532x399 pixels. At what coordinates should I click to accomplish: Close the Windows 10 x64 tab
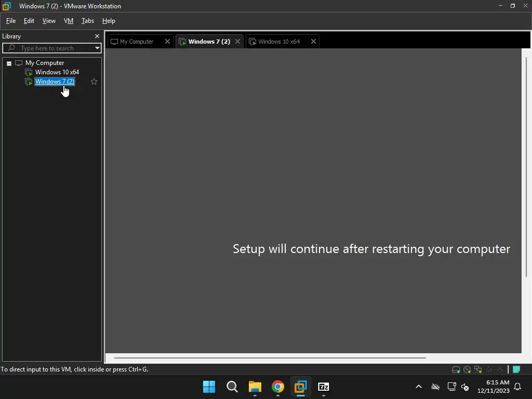pos(313,42)
